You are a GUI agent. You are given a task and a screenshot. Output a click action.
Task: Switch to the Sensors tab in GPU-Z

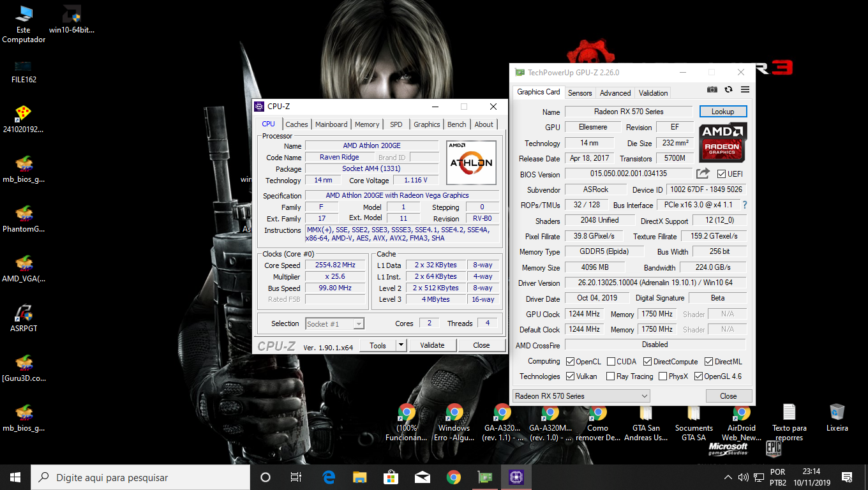pyautogui.click(x=580, y=93)
